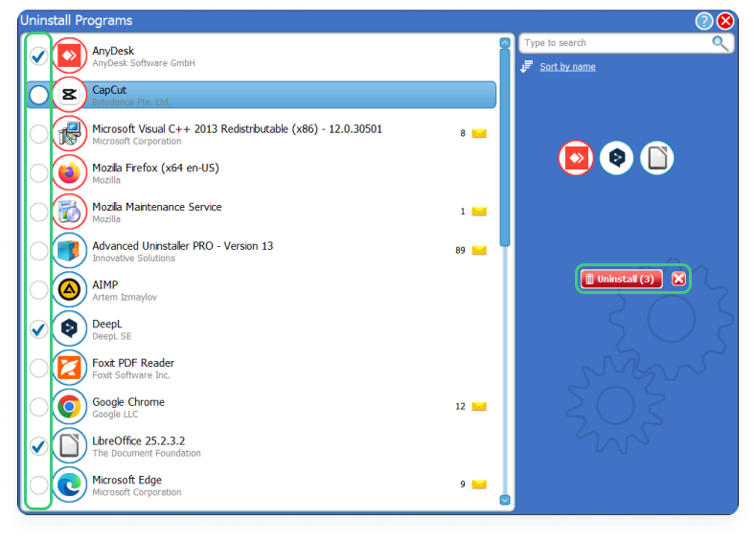Screen dimensions: 756x540
Task: Click review count 89 for Advanced Uninstaller
Action: point(460,251)
